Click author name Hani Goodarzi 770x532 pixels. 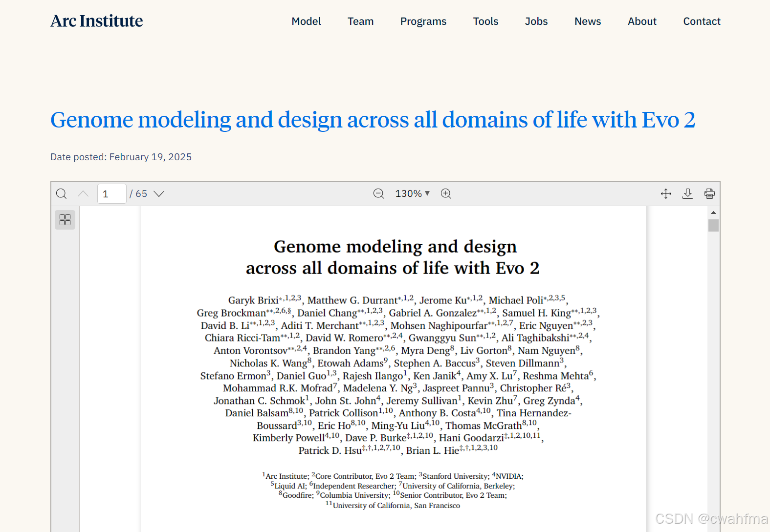pos(471,438)
